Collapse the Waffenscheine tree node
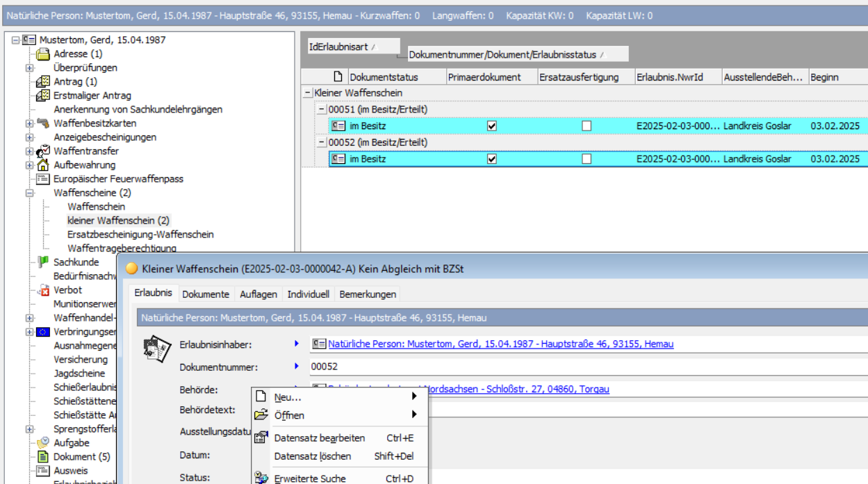Screen dimensions: 868x484 coord(30,193)
